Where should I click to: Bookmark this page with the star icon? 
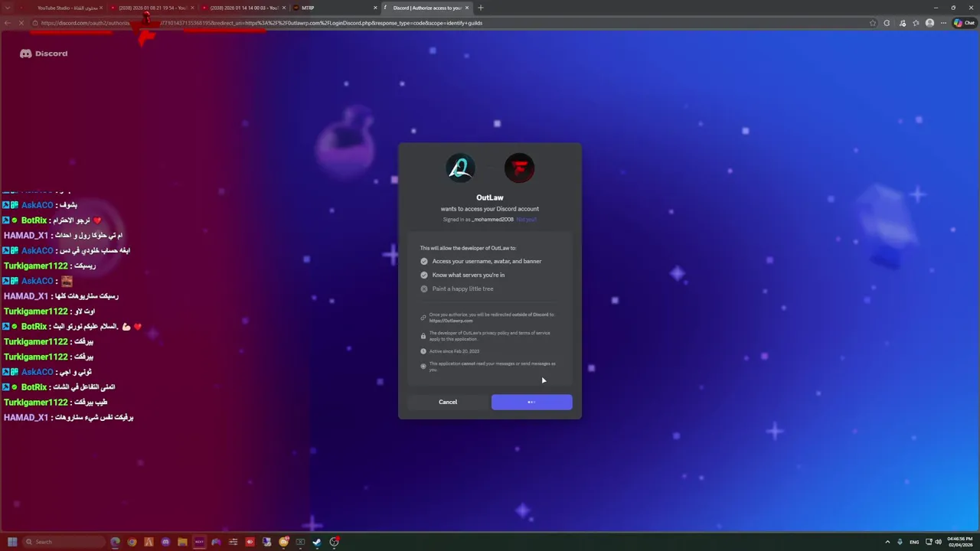pyautogui.click(x=873, y=23)
